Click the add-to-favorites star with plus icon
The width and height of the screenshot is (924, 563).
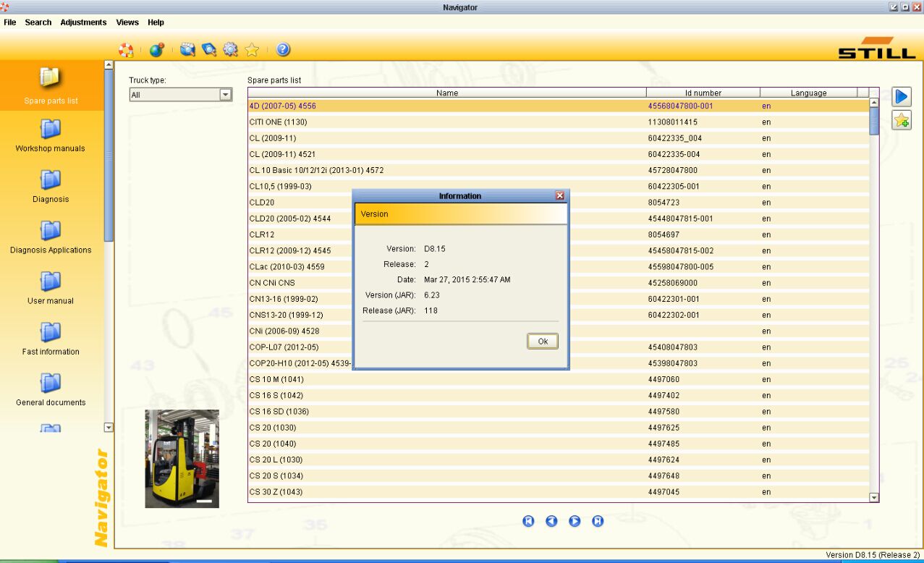click(902, 121)
